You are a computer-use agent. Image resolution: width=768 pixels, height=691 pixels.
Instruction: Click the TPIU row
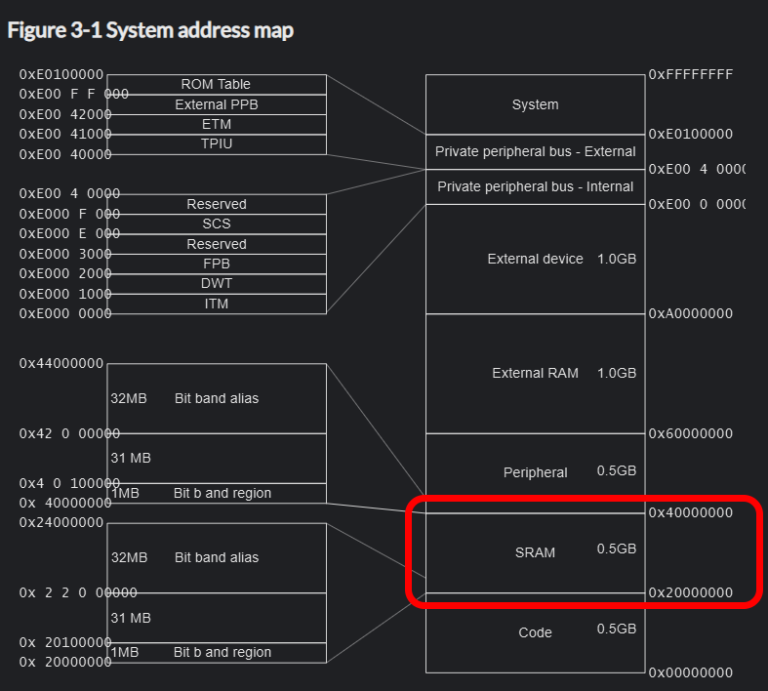pyautogui.click(x=216, y=144)
